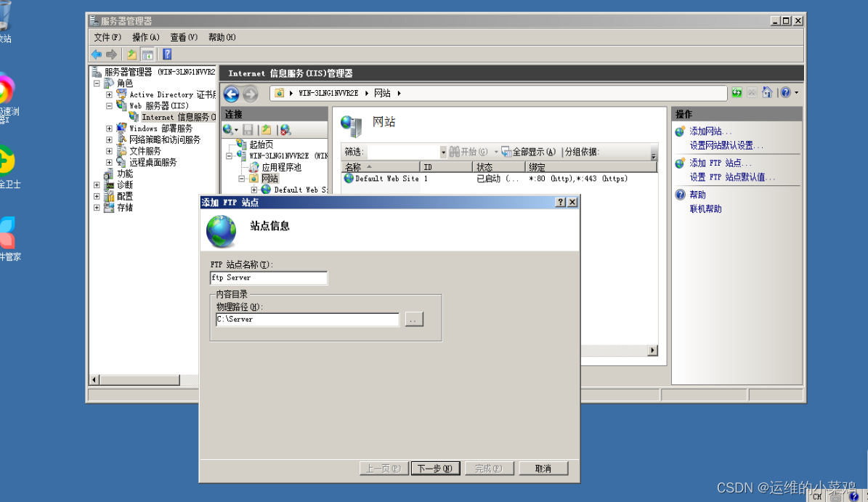Collapse the 网站 node in connections tree
The image size is (868, 502).
pyautogui.click(x=241, y=178)
